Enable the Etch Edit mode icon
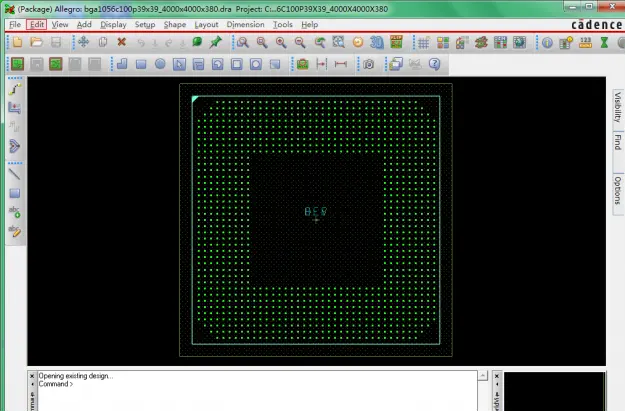Image resolution: width=626 pixels, height=412 pixels. point(55,64)
